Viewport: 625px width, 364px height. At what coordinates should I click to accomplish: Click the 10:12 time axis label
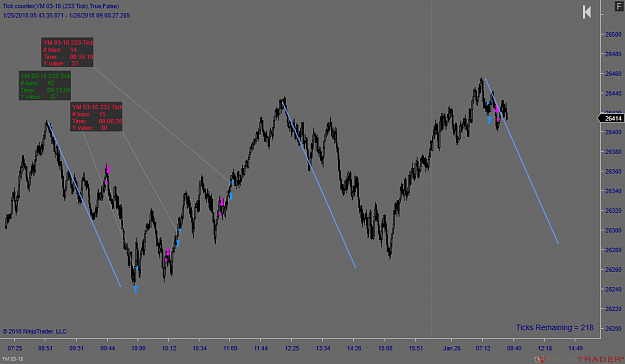click(x=169, y=348)
